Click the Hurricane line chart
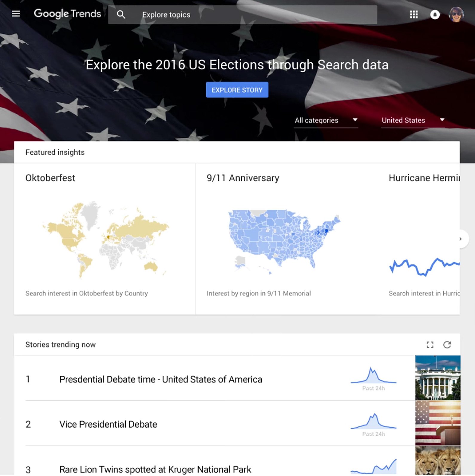This screenshot has width=475, height=476. (x=424, y=267)
